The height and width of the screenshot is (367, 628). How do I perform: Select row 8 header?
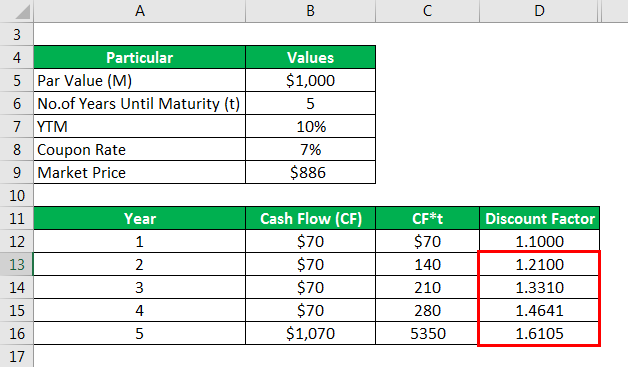(16, 149)
